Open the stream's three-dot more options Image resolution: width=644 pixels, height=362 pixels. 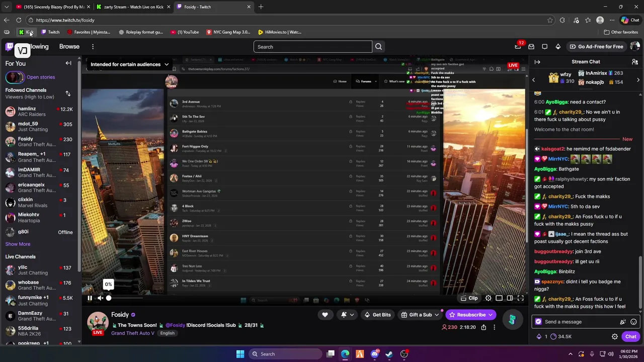494,327
